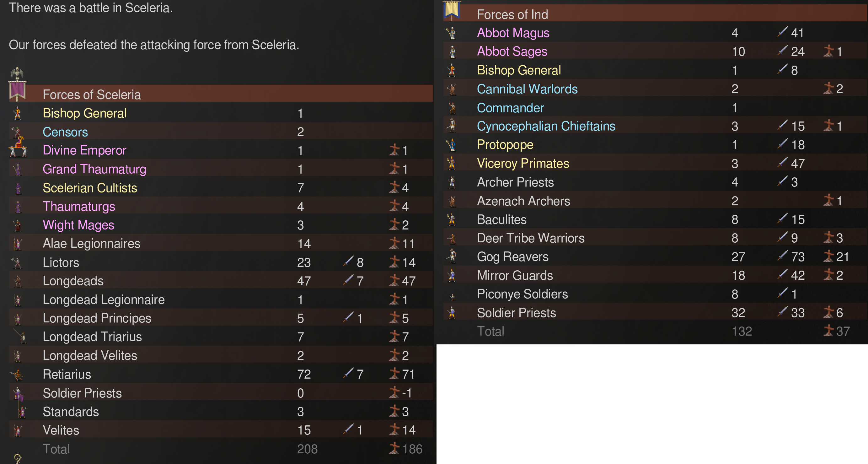The width and height of the screenshot is (868, 464).
Task: Select the Cannibal Warlords name
Action: point(527,89)
